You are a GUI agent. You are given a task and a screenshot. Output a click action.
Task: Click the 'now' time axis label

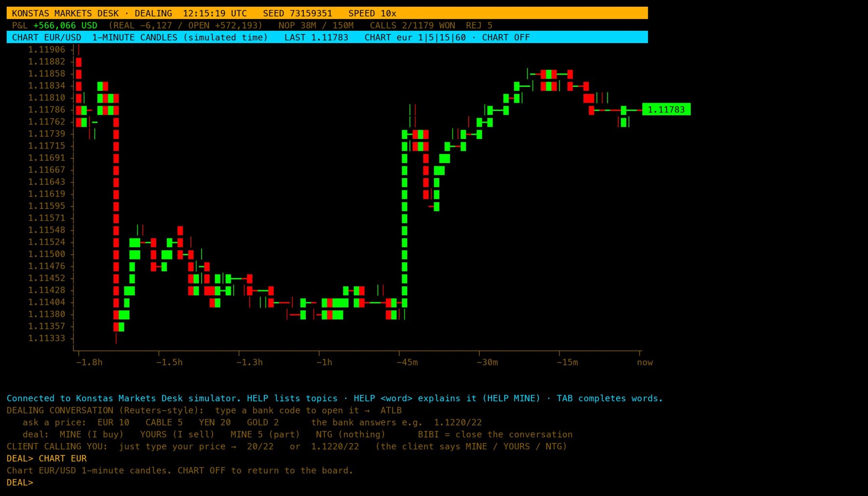pyautogui.click(x=645, y=362)
